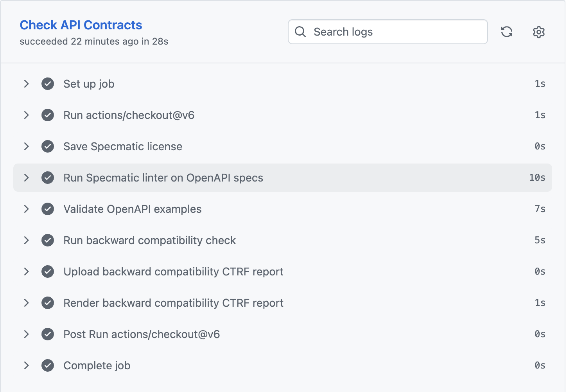Screen dimensions: 567x392
Task: Expand Upload backward compatibility CTRF report chevron
Action: coord(26,272)
